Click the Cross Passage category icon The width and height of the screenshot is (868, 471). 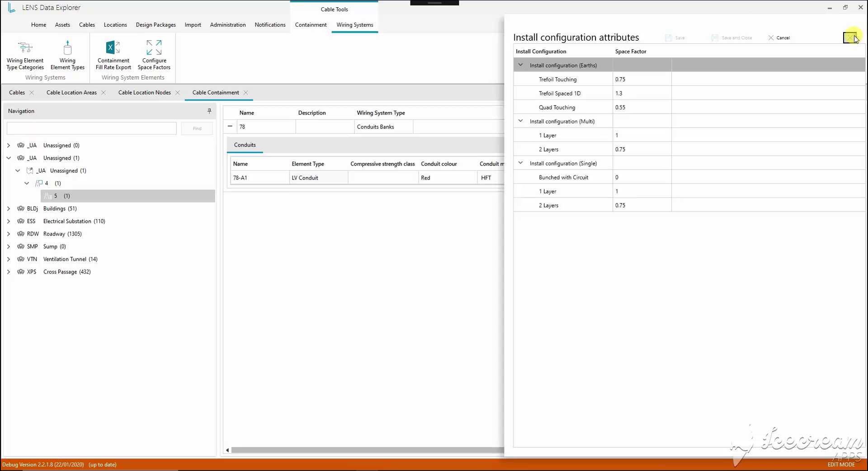(21, 272)
